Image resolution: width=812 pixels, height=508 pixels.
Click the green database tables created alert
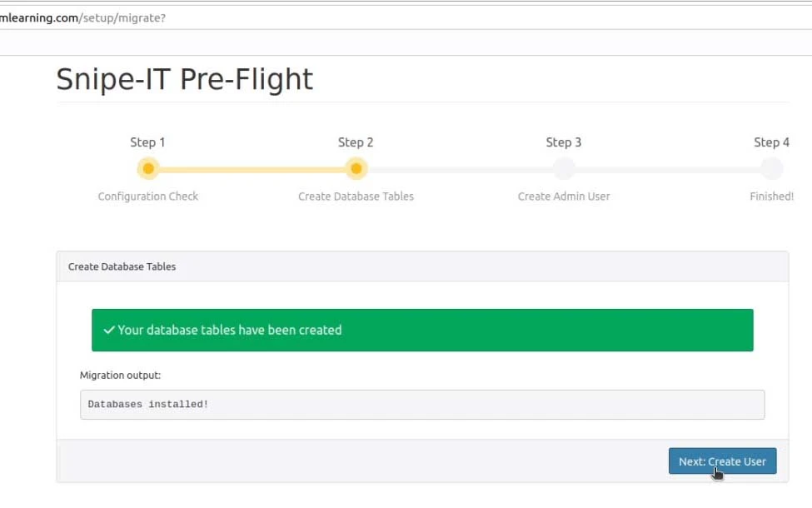[422, 330]
